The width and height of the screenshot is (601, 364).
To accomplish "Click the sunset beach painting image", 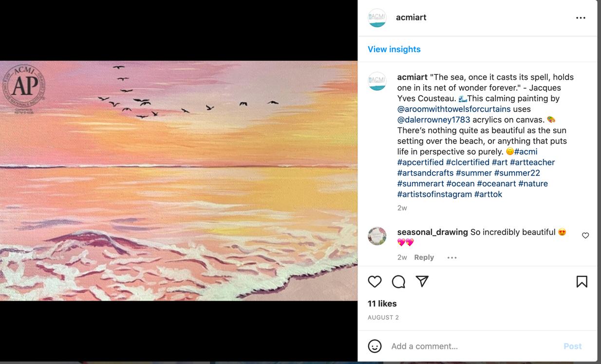I will pos(179,181).
